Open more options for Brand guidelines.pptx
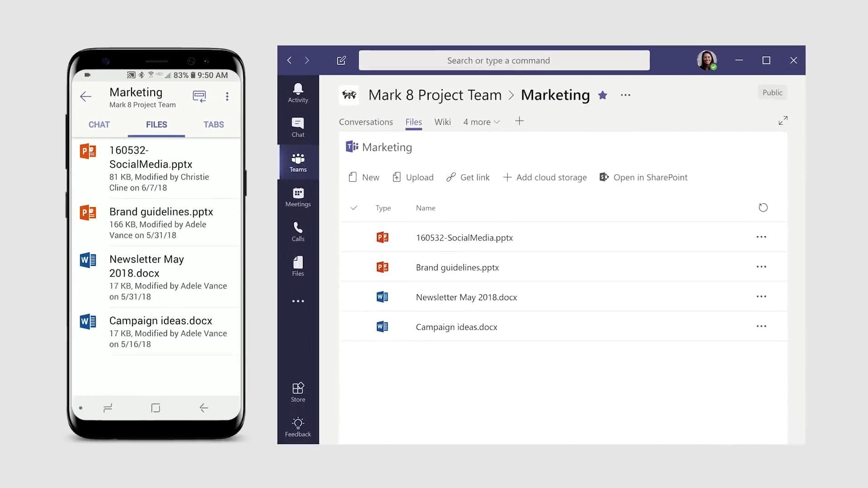The image size is (868, 488). pyautogui.click(x=761, y=267)
